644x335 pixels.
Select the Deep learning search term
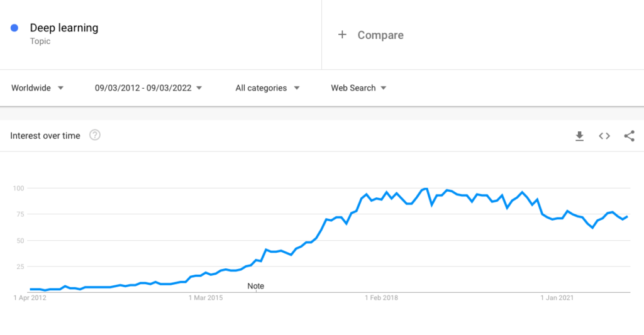point(64,28)
